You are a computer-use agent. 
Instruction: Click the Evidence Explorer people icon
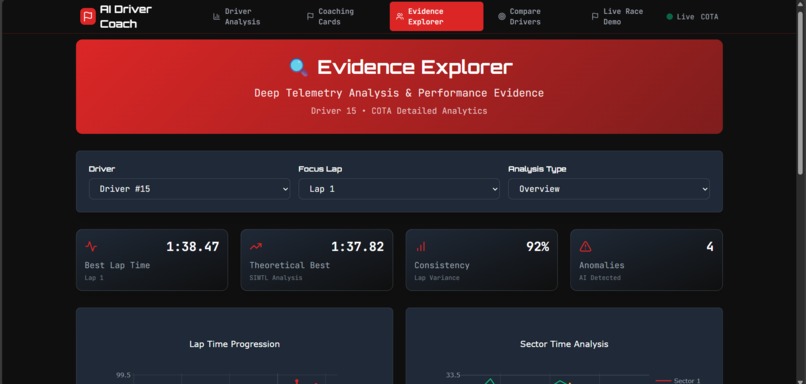pyautogui.click(x=400, y=16)
